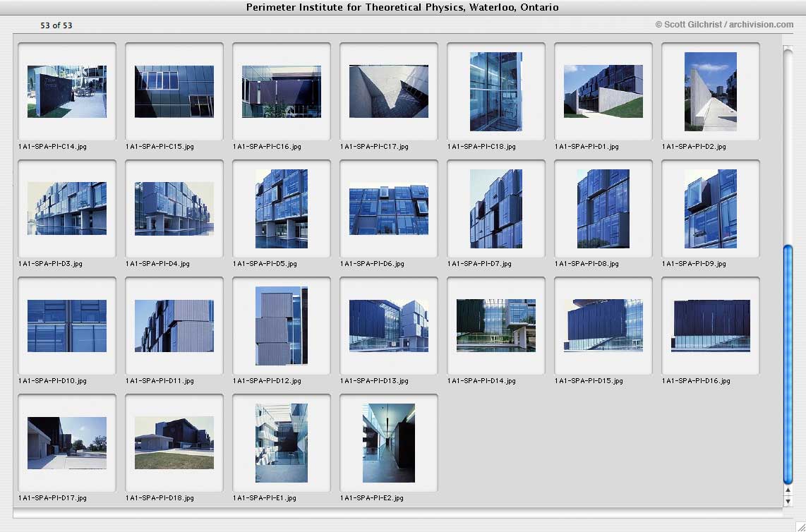
Task: Select the caption text 1A1-SPA-PI-D15.jpg
Action: pos(589,381)
